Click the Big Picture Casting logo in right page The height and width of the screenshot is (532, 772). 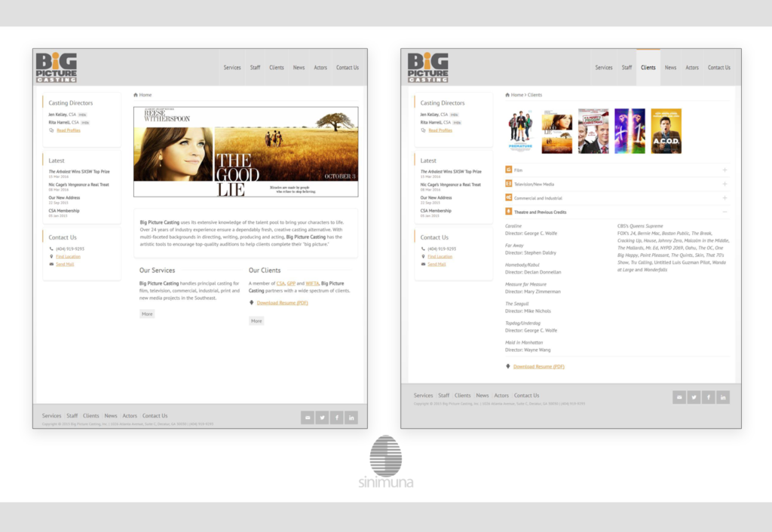coord(428,67)
